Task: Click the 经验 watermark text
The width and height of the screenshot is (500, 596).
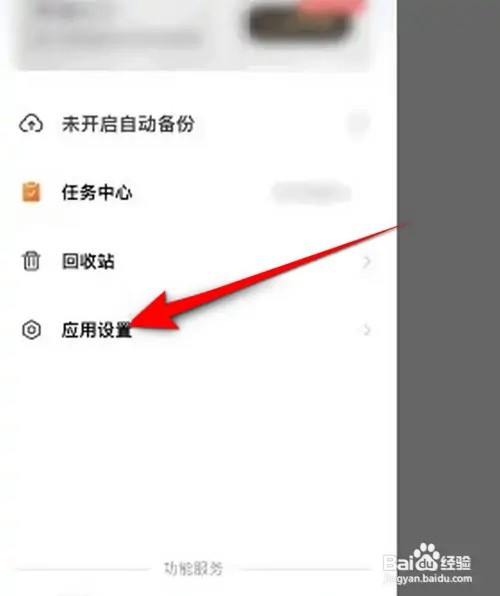Action: 456,563
